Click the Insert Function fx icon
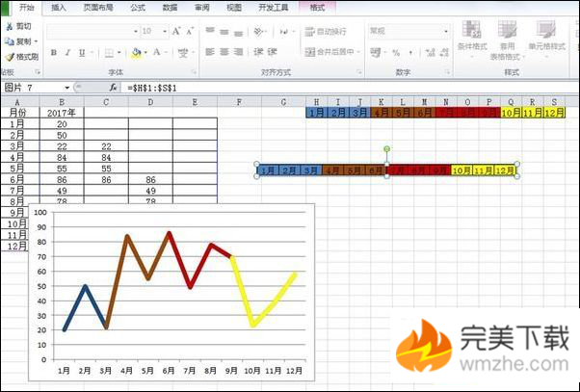 pos(113,88)
